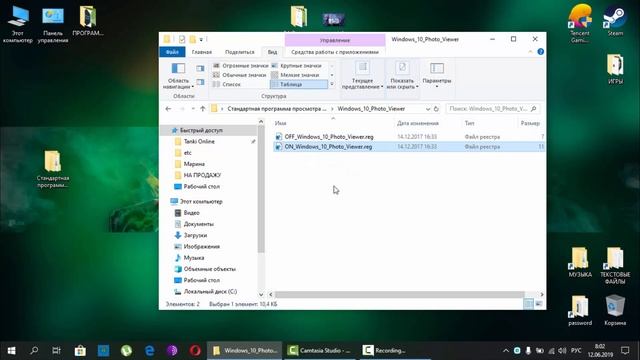
Task: Open Текущее представление dropdown
Action: [x=362, y=75]
